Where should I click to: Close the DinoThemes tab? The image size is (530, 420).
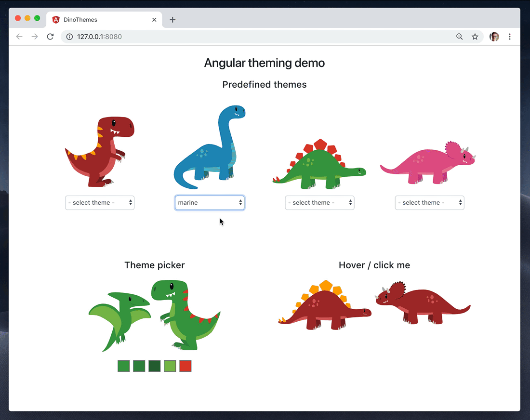[x=154, y=20]
